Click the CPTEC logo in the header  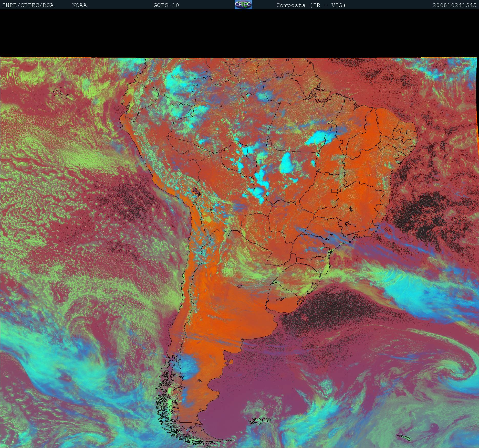pos(243,5)
